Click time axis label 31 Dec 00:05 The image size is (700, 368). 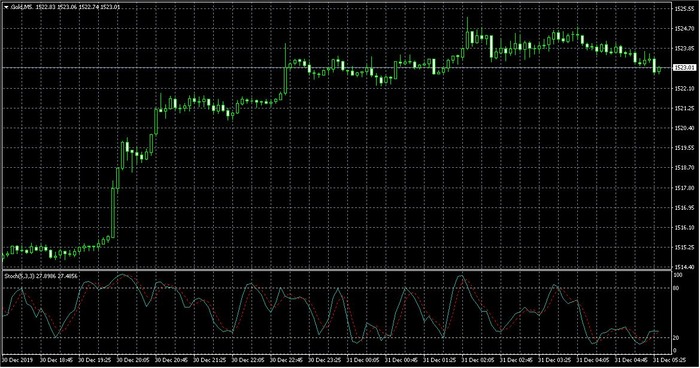click(363, 360)
